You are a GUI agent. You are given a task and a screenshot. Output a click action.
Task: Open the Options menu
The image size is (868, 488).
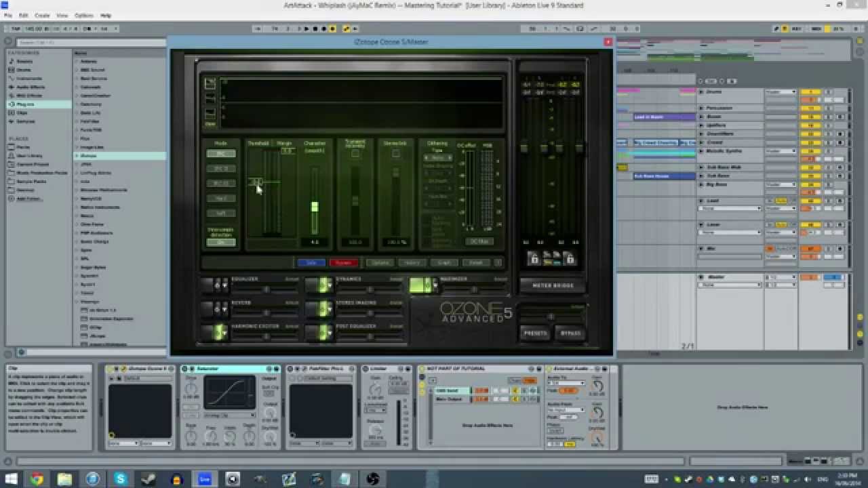click(x=84, y=15)
